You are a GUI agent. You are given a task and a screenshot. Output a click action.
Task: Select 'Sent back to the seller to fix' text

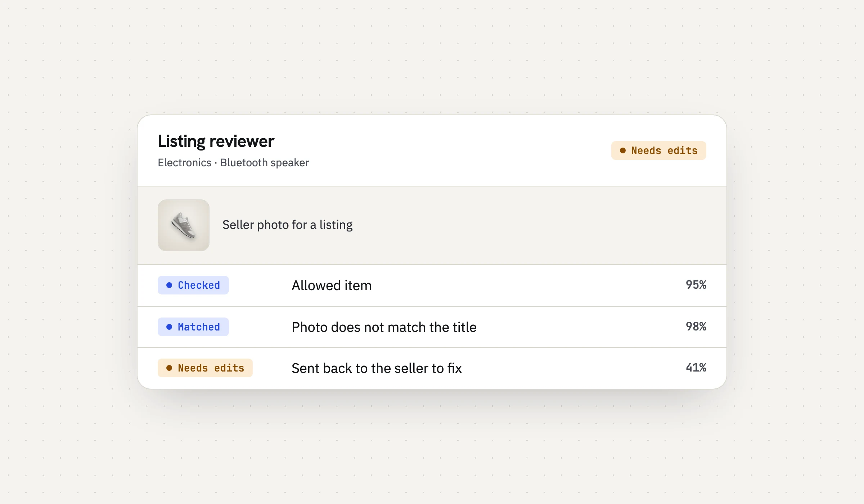click(x=377, y=368)
